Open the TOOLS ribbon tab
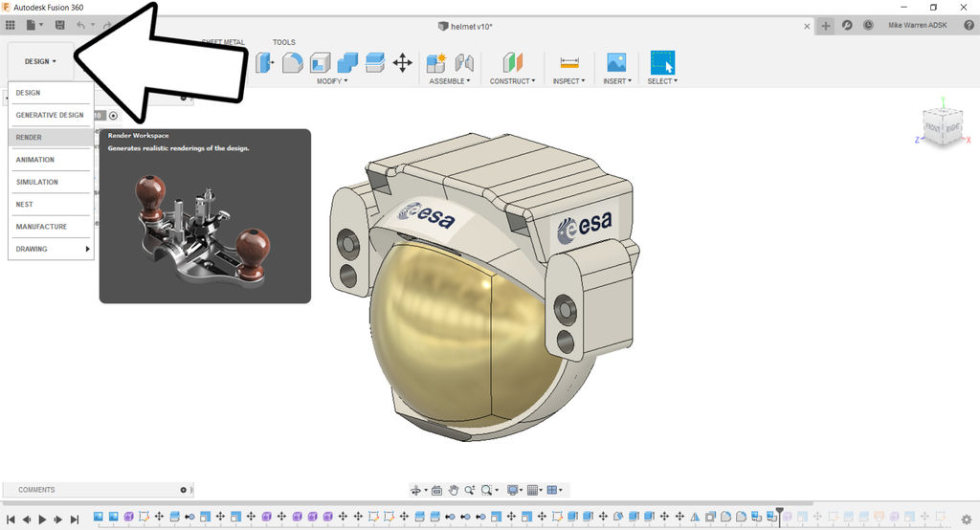 click(x=283, y=42)
